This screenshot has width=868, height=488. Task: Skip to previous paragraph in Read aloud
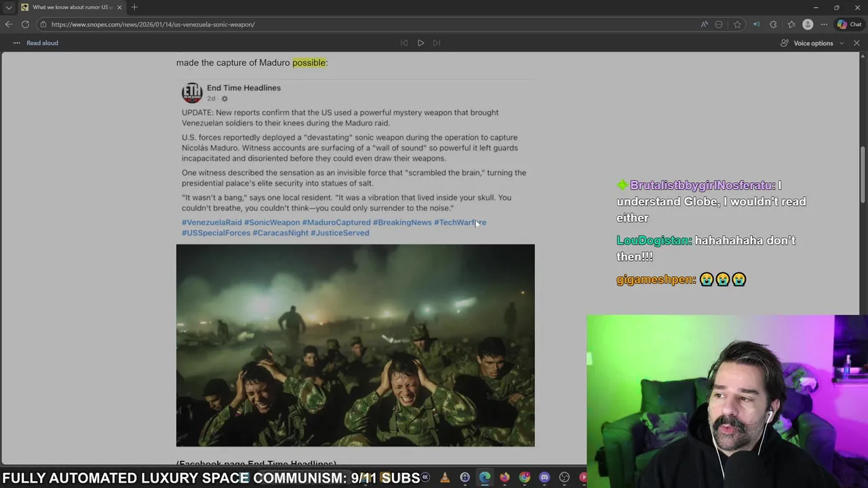(404, 43)
